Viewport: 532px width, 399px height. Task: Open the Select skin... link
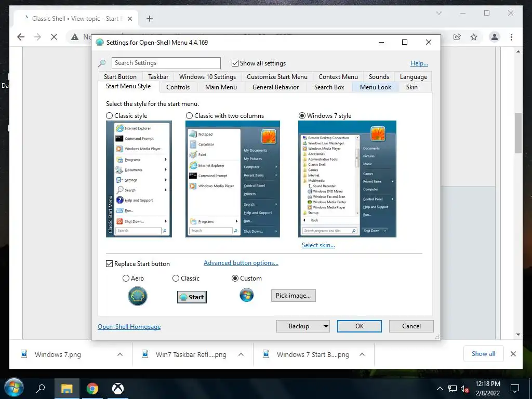click(x=318, y=245)
